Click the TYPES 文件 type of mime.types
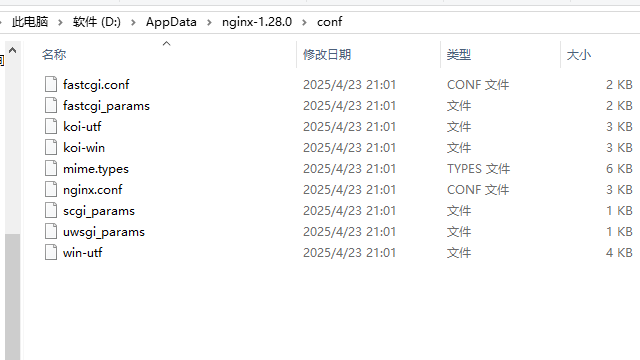Viewport: 640px width, 360px height. (478, 169)
